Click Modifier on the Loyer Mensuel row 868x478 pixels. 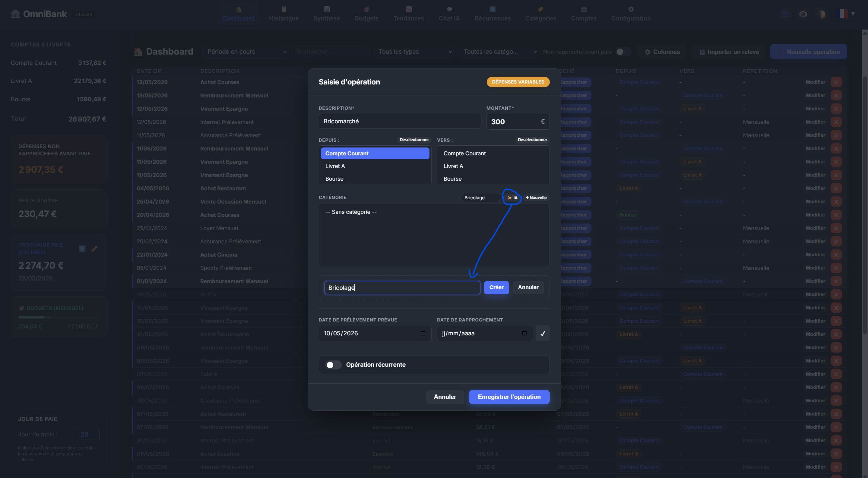[815, 228]
